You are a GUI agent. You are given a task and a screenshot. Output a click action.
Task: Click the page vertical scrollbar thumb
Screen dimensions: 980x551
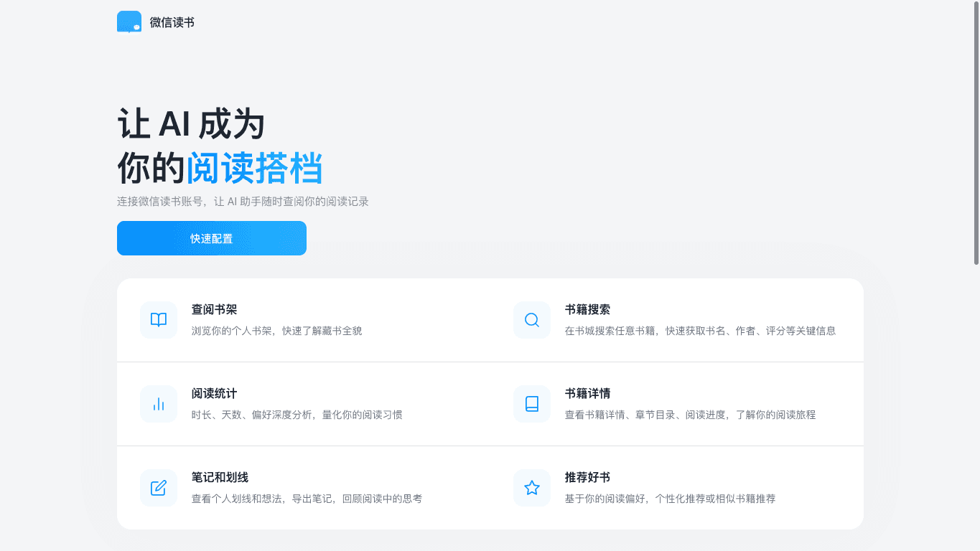point(976,133)
